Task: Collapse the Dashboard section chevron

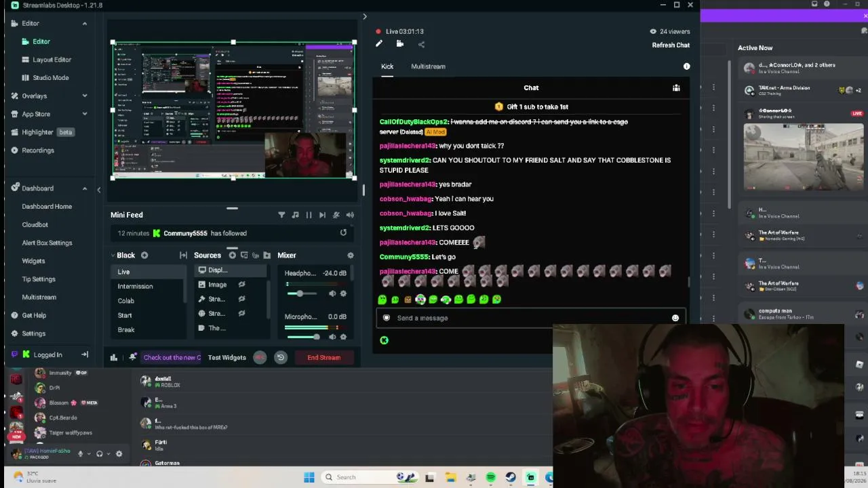Action: pyautogui.click(x=85, y=188)
